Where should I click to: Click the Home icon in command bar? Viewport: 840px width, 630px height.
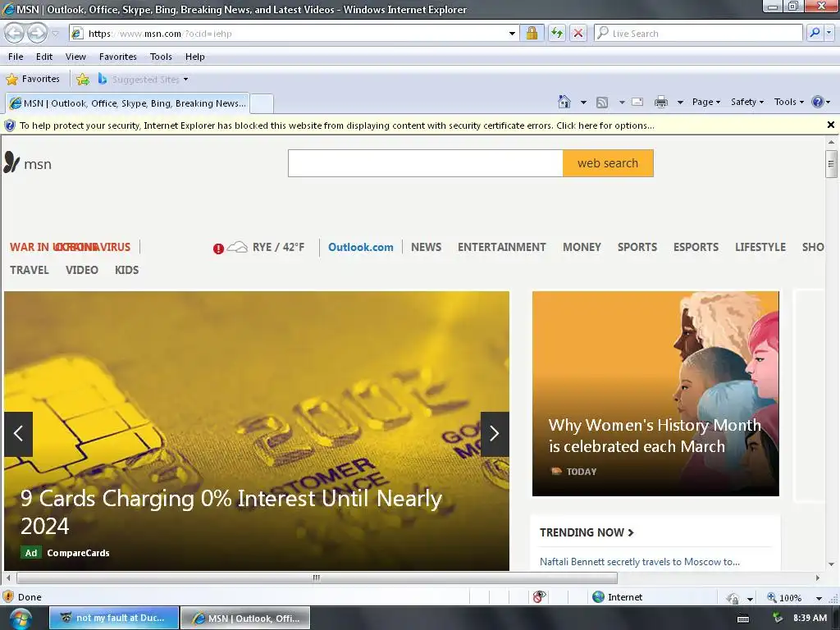point(564,102)
